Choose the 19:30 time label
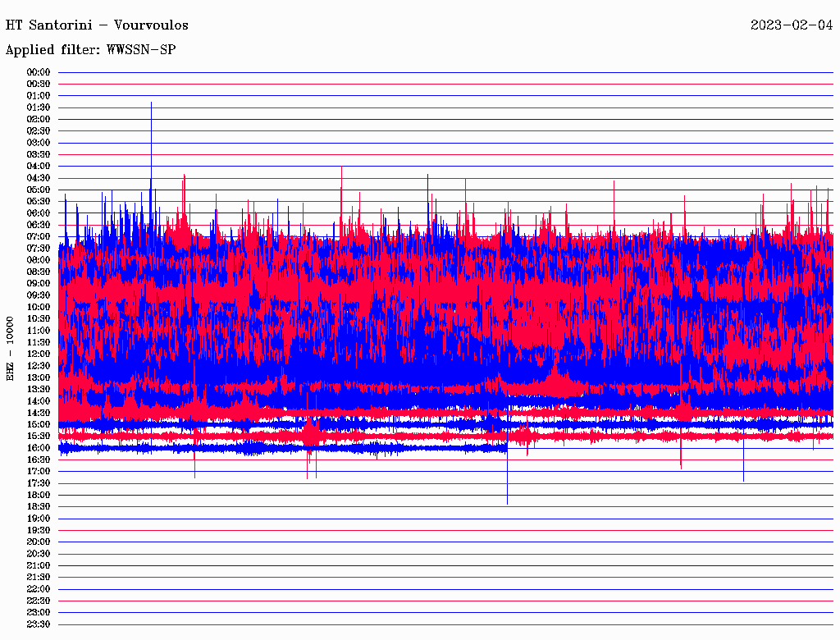 pos(39,530)
